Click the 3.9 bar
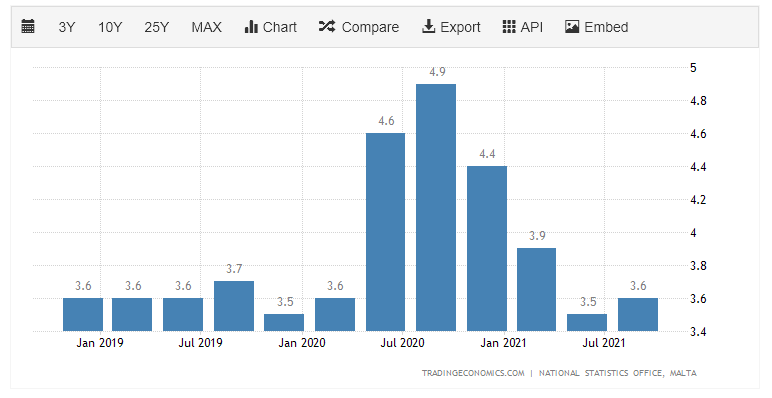The image size is (772, 398). click(x=537, y=290)
